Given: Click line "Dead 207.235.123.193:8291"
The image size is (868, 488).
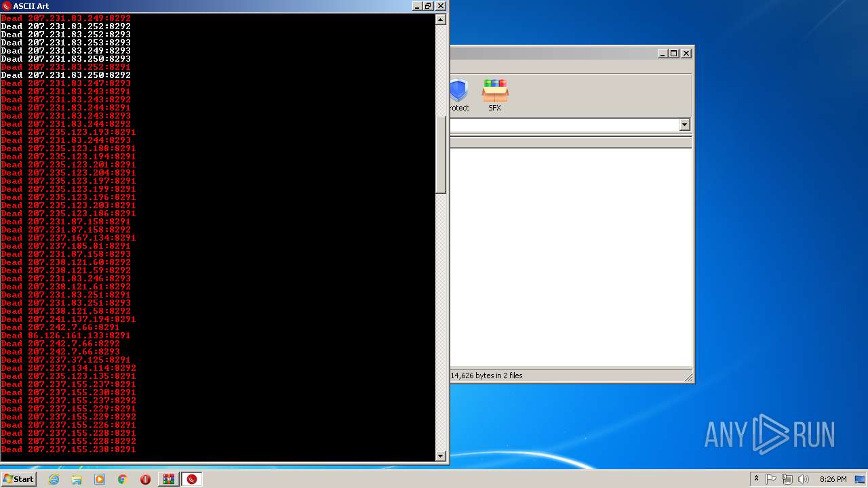Looking at the screenshot, I should click(x=68, y=132).
